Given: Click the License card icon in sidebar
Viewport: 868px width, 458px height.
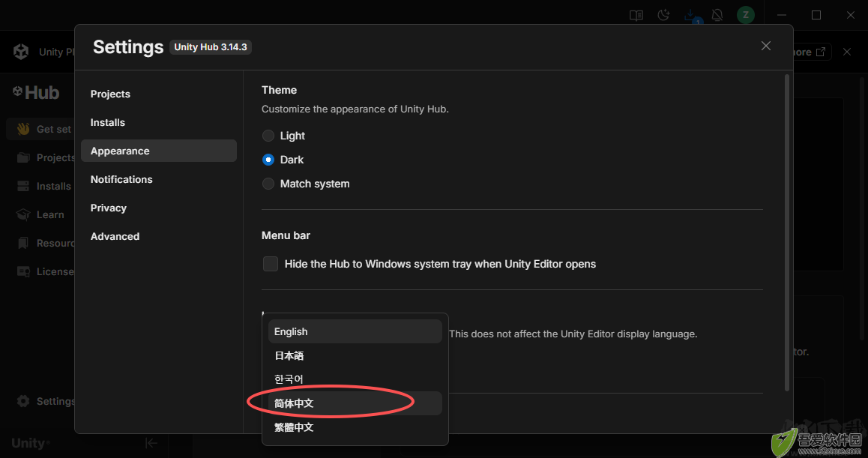Looking at the screenshot, I should pos(23,271).
